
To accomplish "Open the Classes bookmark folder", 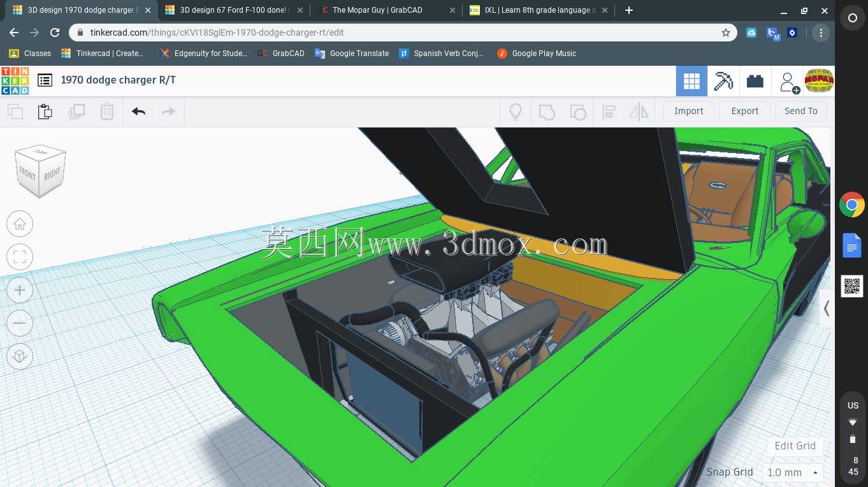I will (x=30, y=54).
